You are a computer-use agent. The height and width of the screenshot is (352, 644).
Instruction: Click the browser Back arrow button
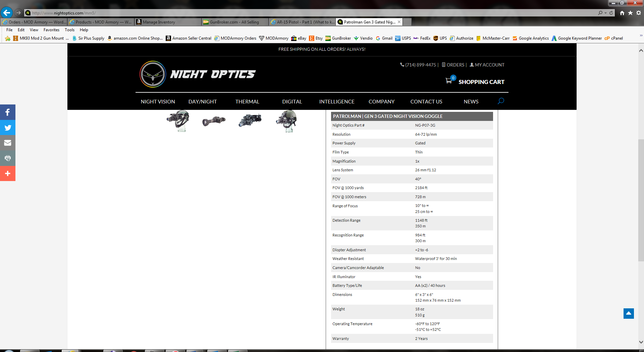[x=7, y=13]
